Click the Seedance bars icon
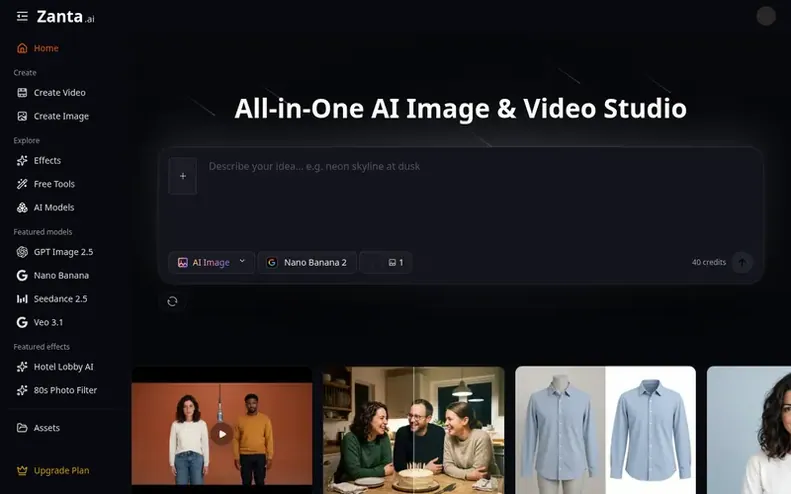This screenshot has height=494, width=791. (22, 299)
